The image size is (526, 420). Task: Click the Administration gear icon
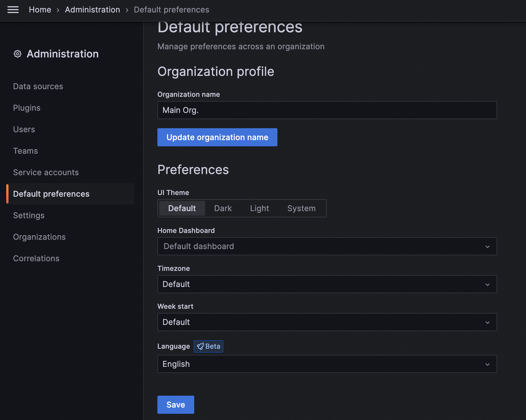pos(18,54)
